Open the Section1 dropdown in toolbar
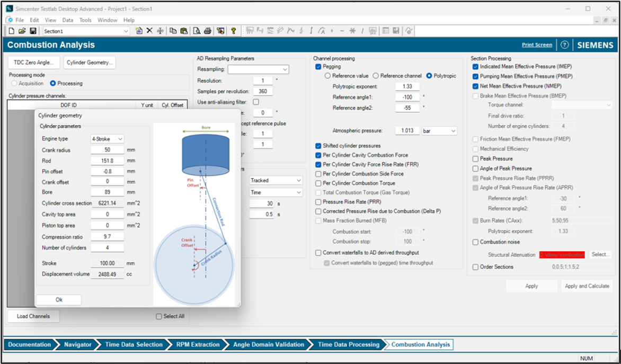Viewport: 621px width, 364px height. point(126,31)
